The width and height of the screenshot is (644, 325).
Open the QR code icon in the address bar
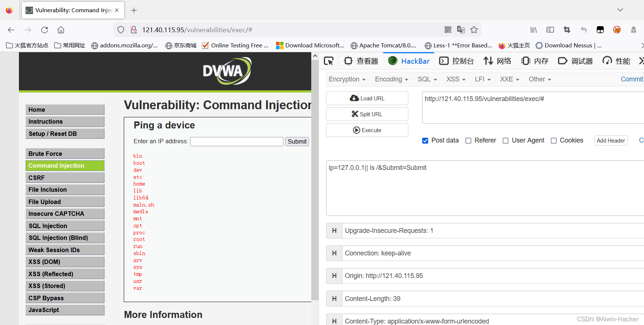[x=448, y=30]
